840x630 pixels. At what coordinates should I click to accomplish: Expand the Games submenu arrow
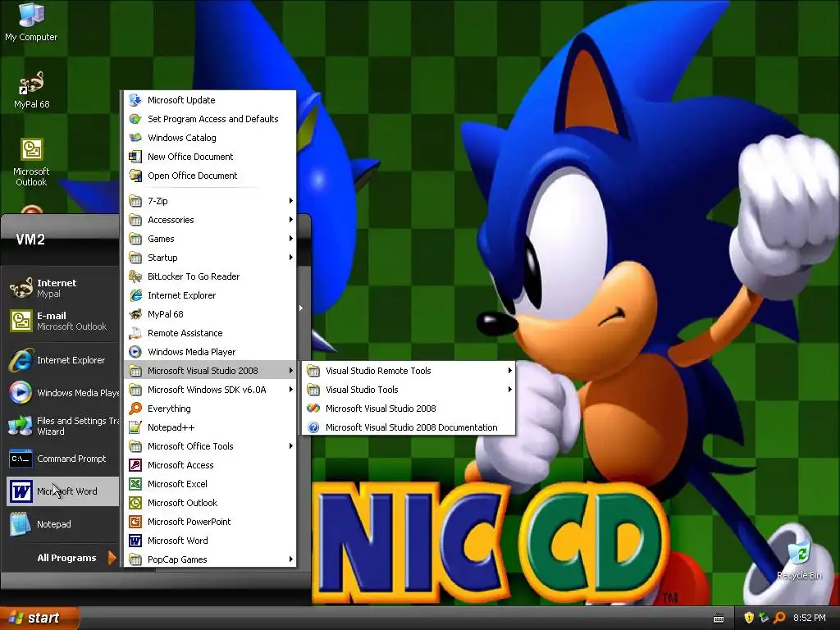(x=291, y=239)
